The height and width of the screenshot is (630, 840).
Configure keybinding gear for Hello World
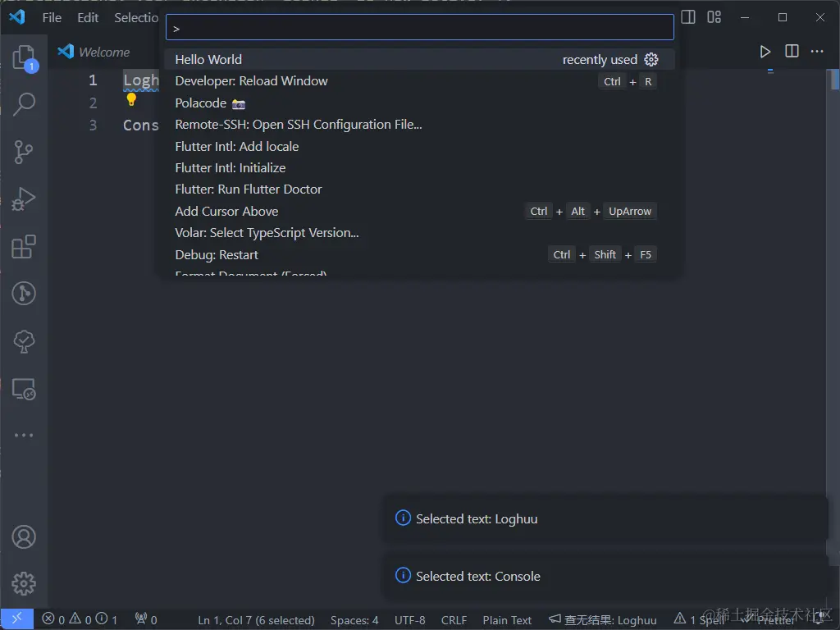pos(651,59)
